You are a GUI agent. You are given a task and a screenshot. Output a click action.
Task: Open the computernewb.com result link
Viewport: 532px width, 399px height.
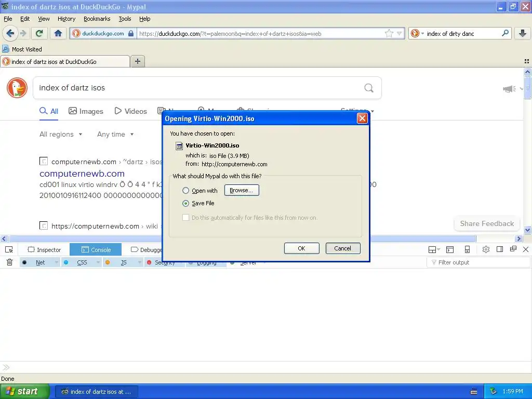coord(82,174)
